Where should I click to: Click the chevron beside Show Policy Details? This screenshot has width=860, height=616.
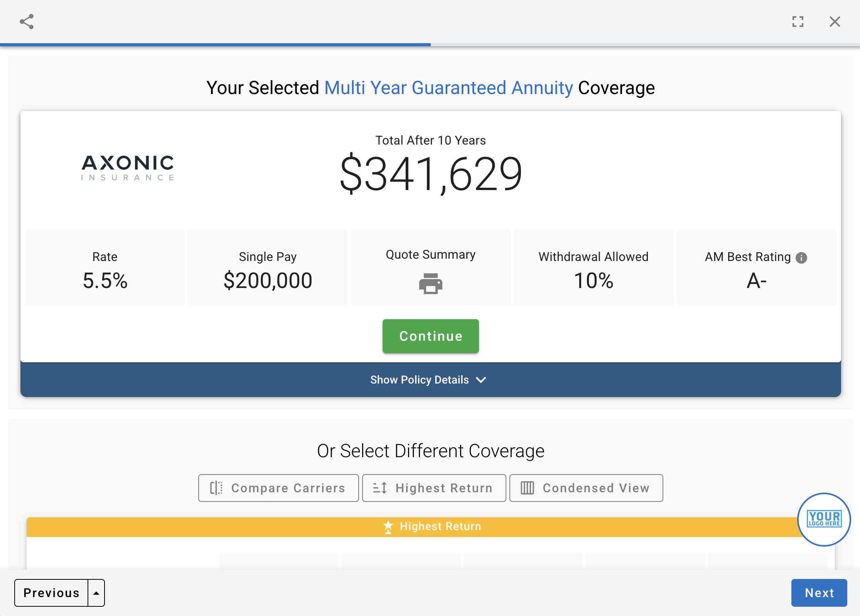click(481, 380)
